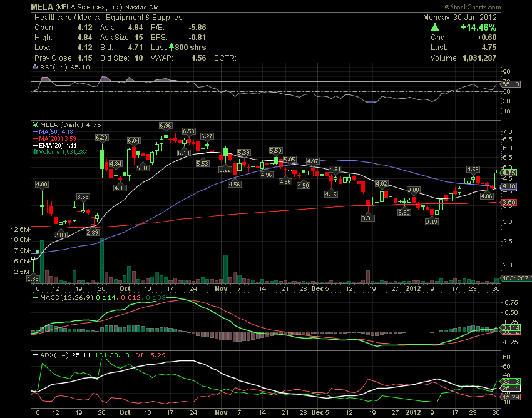Select Healthcare / Medical Equipment & Supplies text
Image resolution: width=532 pixels, height=418 pixels.
click(108, 18)
